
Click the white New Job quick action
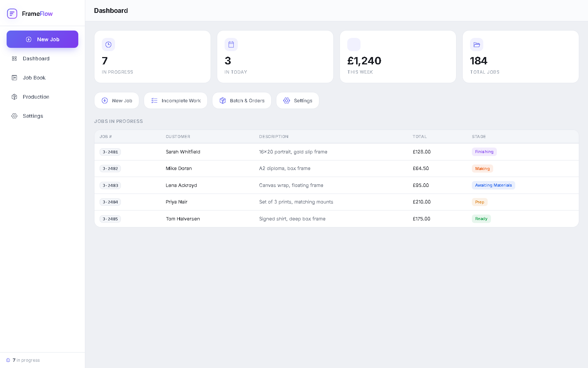[116, 100]
